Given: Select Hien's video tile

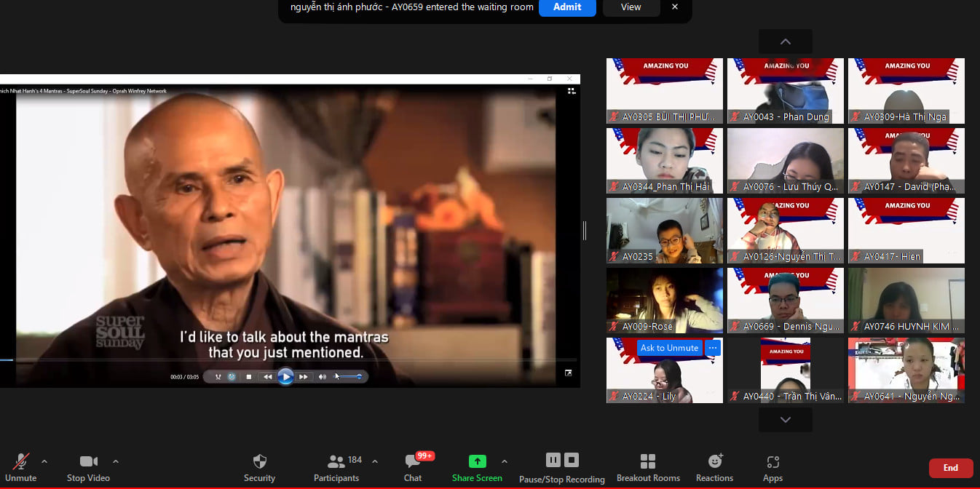Looking at the screenshot, I should click(906, 231).
